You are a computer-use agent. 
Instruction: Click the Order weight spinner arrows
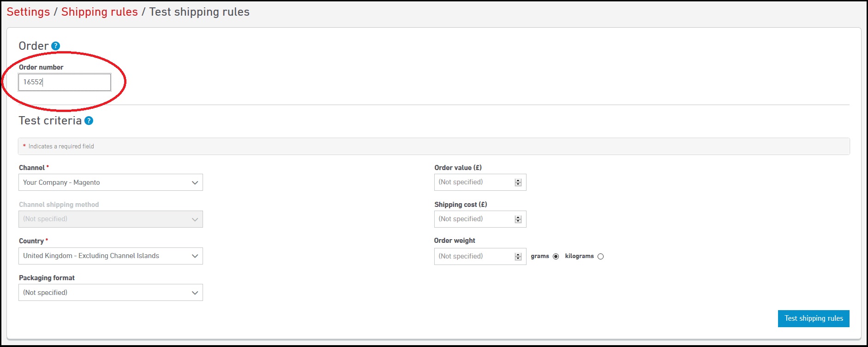(518, 257)
